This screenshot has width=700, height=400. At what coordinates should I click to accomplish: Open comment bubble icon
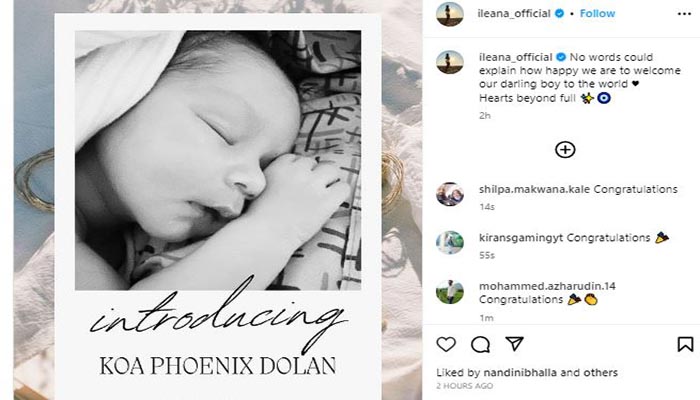pyautogui.click(x=480, y=344)
